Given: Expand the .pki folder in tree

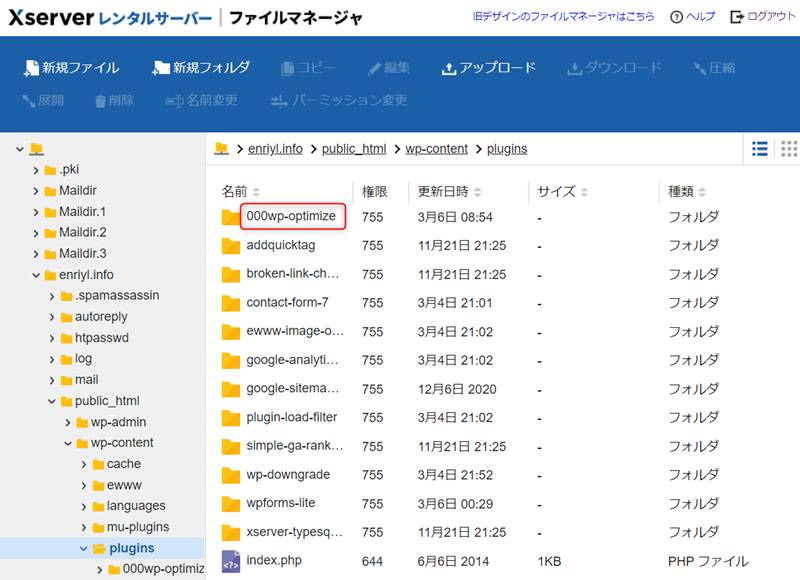Looking at the screenshot, I should [x=36, y=170].
